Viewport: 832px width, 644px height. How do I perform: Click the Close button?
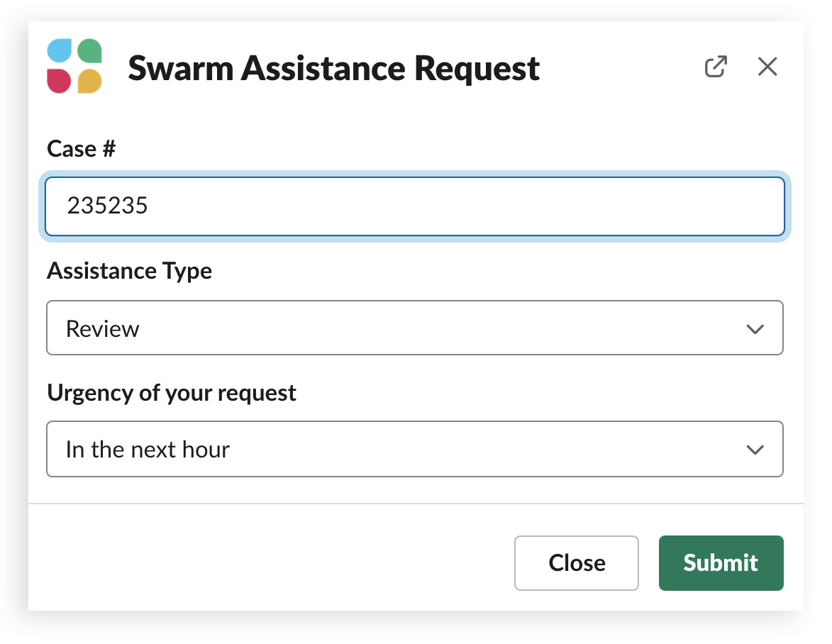click(577, 563)
